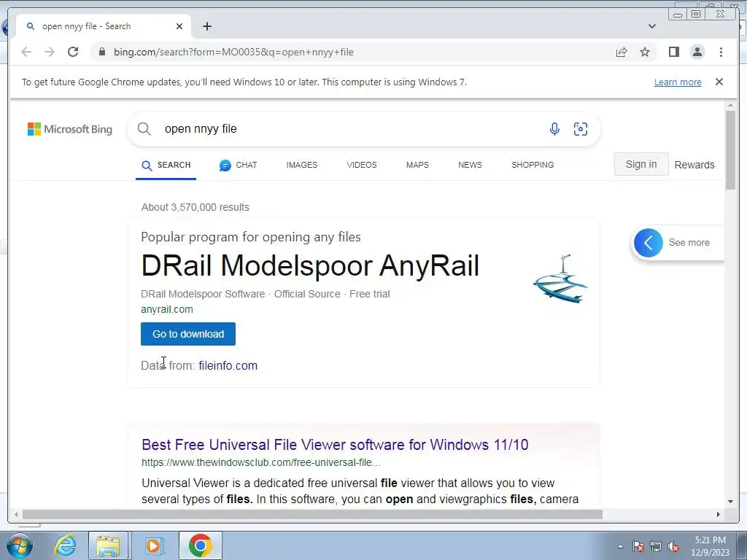The width and height of the screenshot is (747, 560).
Task: Dismiss the Chrome update notification bar
Action: tap(719, 82)
